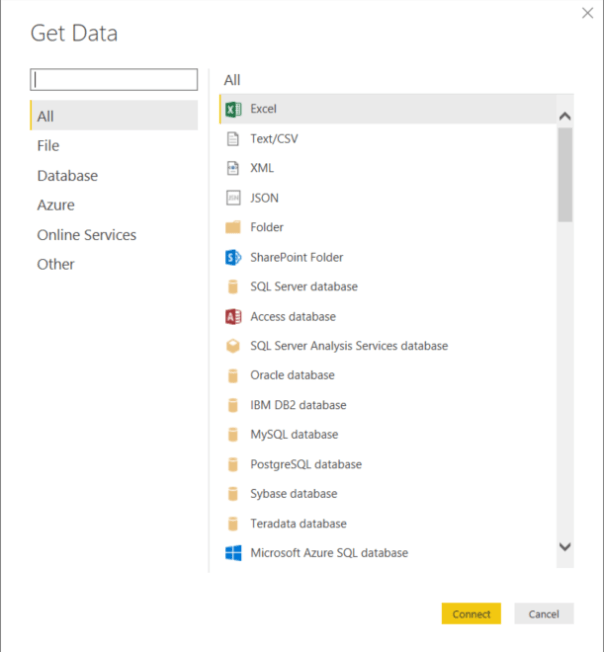This screenshot has height=652, width=604.
Task: Choose PostgreSQL database label
Action: (x=306, y=464)
